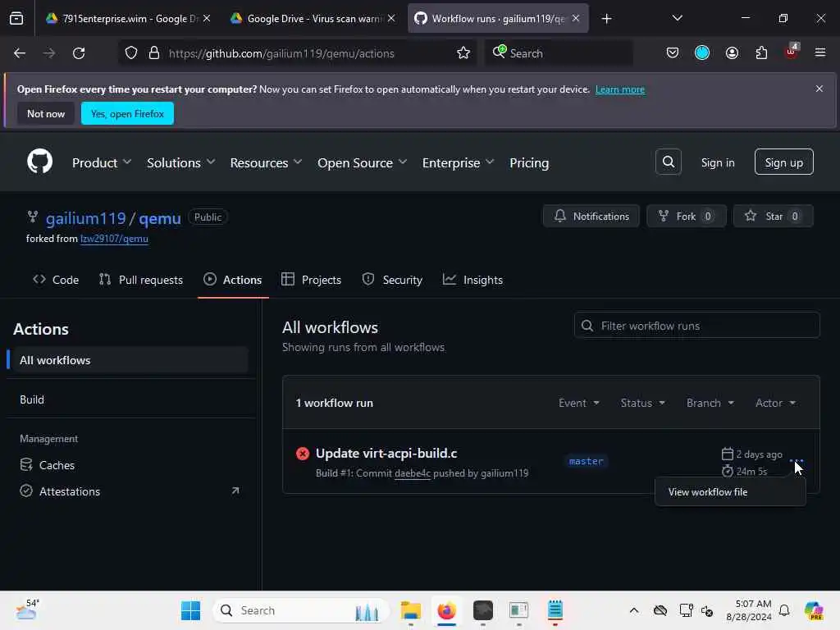Click the Pricing link
This screenshot has width=840, height=630.
pyautogui.click(x=529, y=163)
